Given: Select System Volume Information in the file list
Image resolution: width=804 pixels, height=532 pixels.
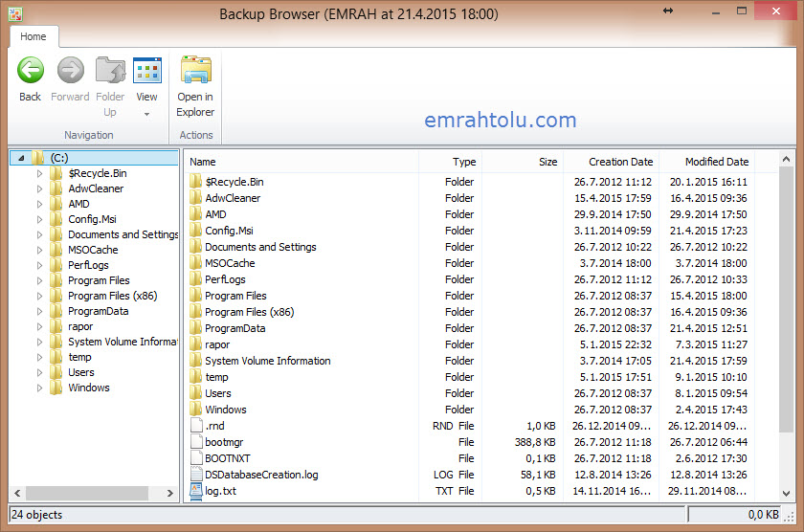Looking at the screenshot, I should 268,361.
